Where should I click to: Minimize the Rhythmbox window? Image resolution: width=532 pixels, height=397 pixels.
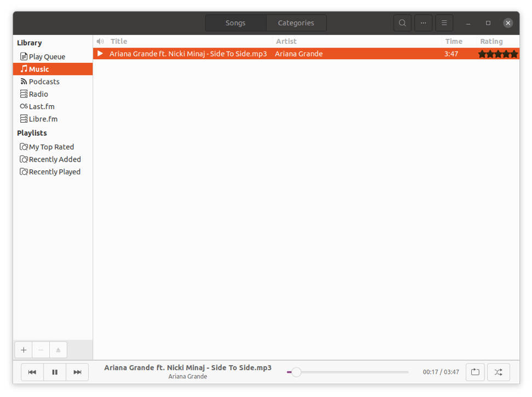(x=468, y=23)
